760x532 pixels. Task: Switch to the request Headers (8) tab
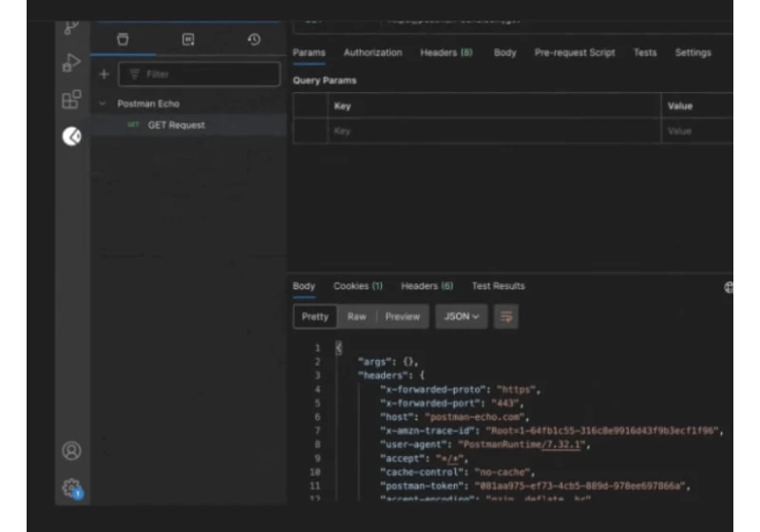(x=446, y=52)
